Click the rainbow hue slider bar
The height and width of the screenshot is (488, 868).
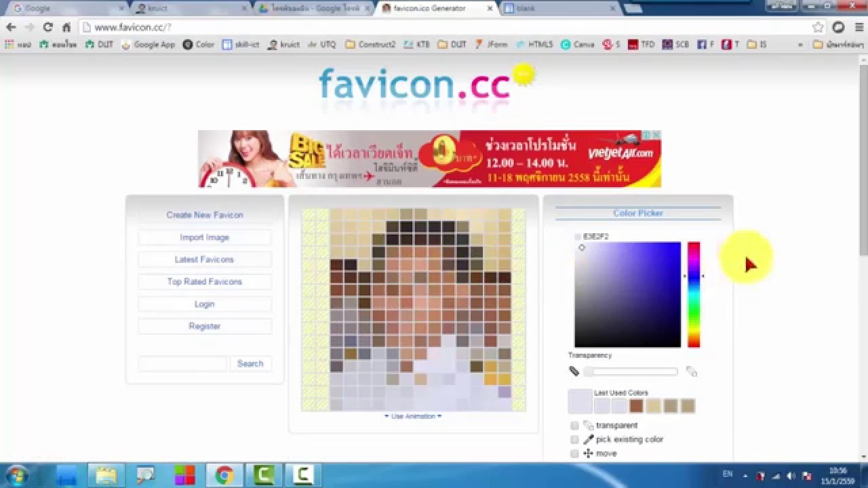pyautogui.click(x=694, y=294)
